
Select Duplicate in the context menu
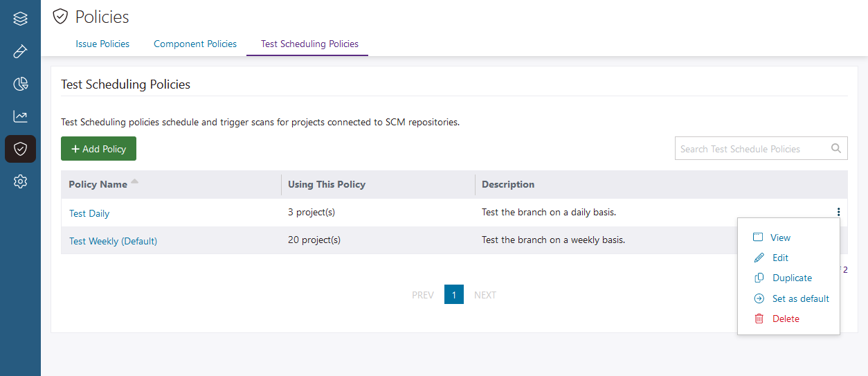792,278
